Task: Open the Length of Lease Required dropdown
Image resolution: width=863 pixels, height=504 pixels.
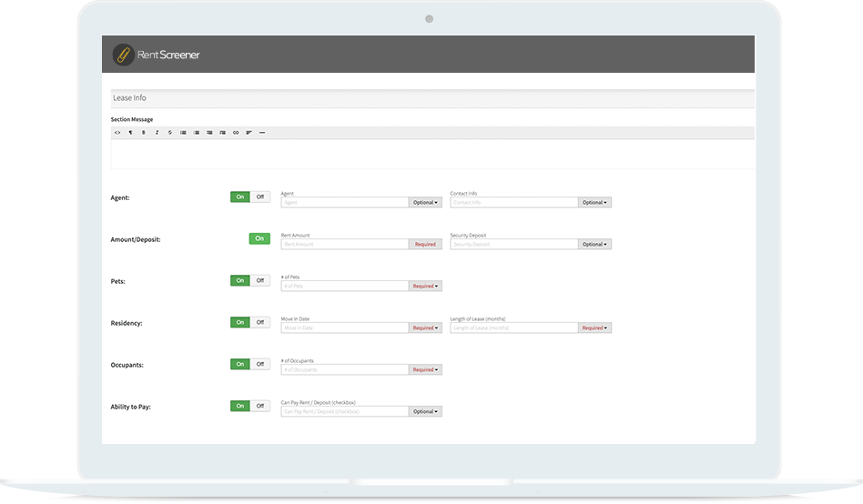Action: click(594, 328)
